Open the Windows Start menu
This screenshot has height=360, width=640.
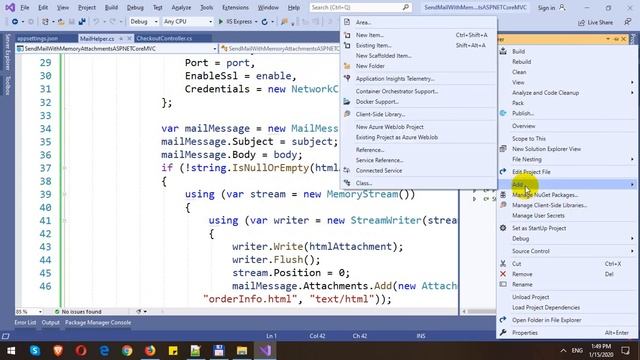click(11, 351)
